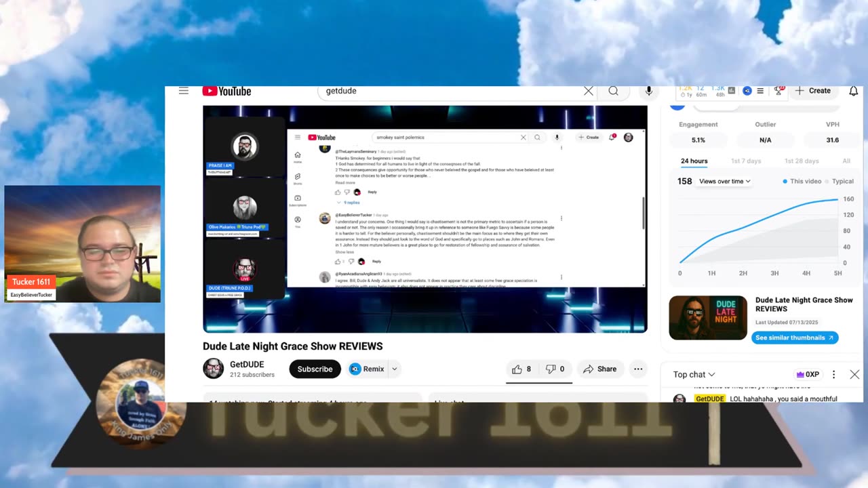Viewport: 868px width, 488px height.
Task: Click the views over time line chart
Action: [x=759, y=230]
